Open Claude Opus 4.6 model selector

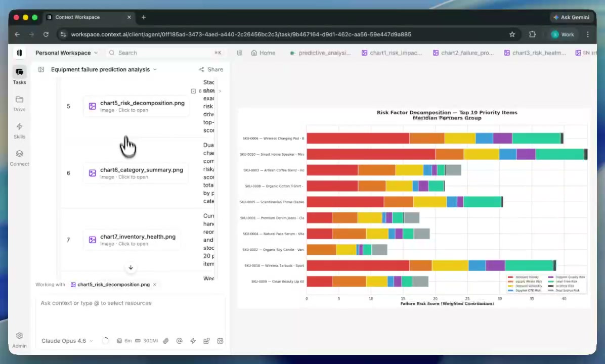[67, 341]
